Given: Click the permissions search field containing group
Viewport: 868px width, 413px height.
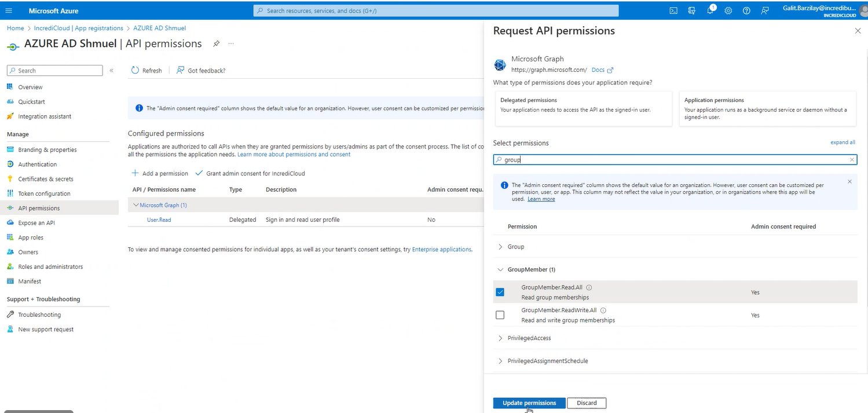Looking at the screenshot, I should [675, 159].
